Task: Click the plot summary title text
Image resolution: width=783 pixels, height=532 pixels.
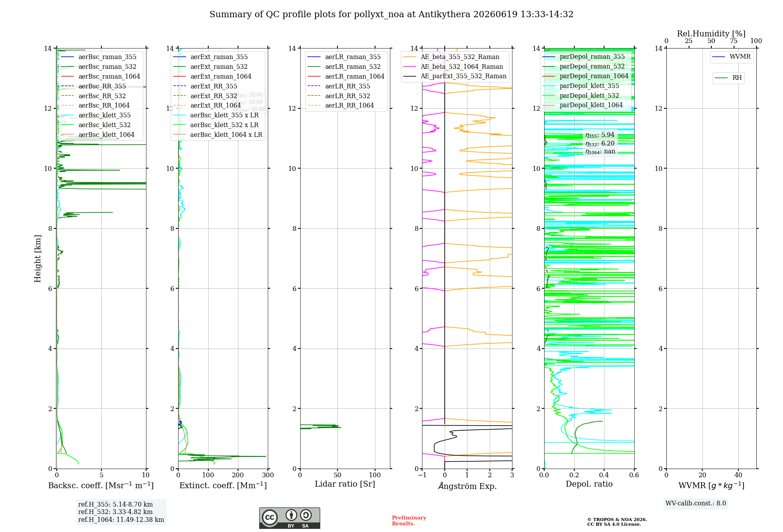Action: tap(391, 14)
